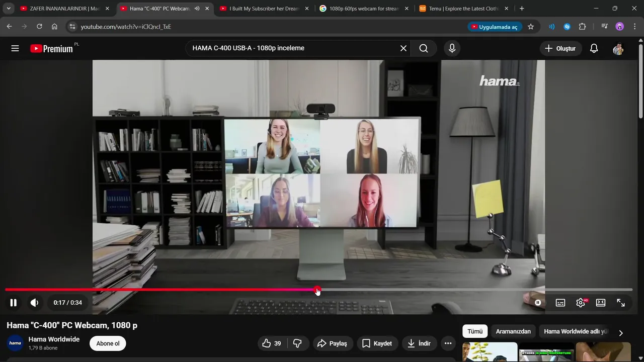Open the extensions puzzle menu
The height and width of the screenshot is (362, 644).
pyautogui.click(x=583, y=27)
